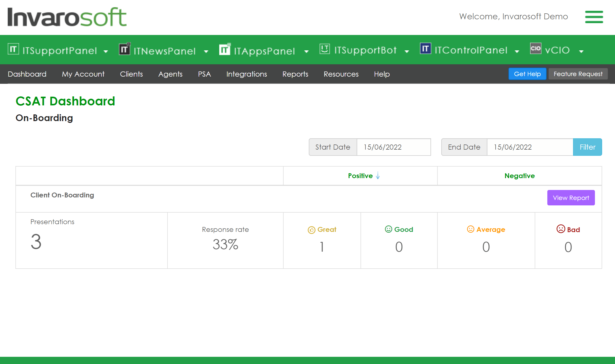Expand the vCIO dropdown arrow

pyautogui.click(x=581, y=52)
